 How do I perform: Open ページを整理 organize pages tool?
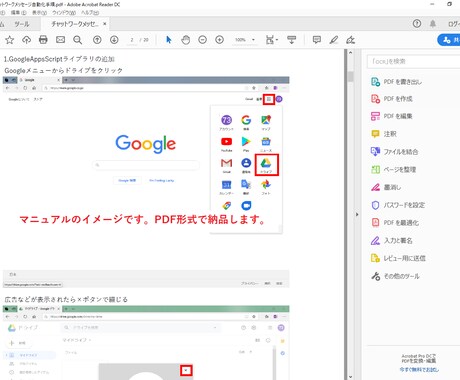pyautogui.click(x=393, y=169)
